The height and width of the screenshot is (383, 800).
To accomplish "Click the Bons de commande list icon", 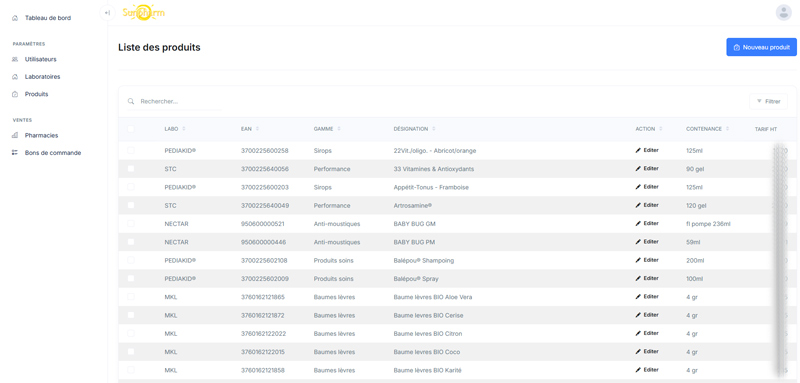I will pyautogui.click(x=14, y=152).
